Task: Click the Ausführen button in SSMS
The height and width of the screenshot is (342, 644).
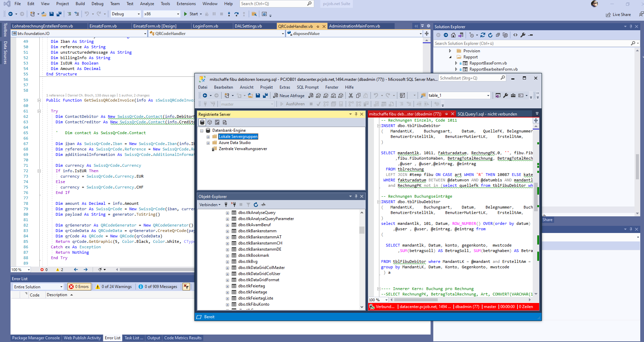Action: click(292, 104)
